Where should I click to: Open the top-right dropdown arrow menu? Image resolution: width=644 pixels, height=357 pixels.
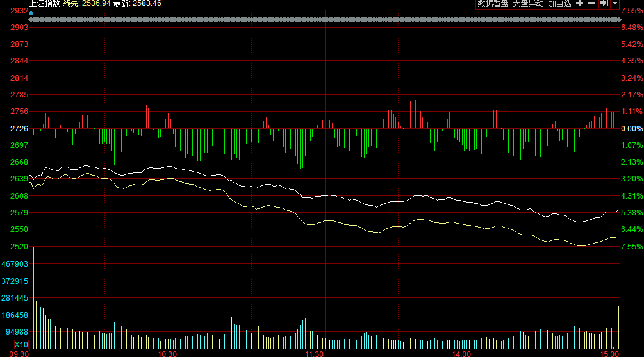pyautogui.click(x=615, y=3)
